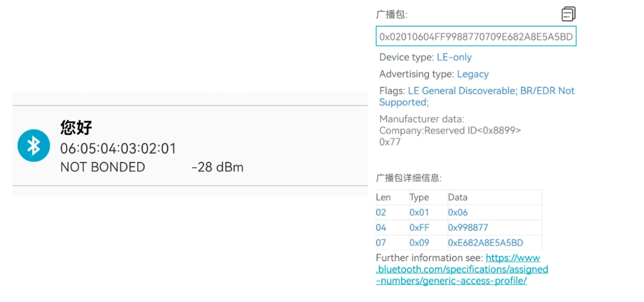Click the Len column header

pyautogui.click(x=383, y=197)
